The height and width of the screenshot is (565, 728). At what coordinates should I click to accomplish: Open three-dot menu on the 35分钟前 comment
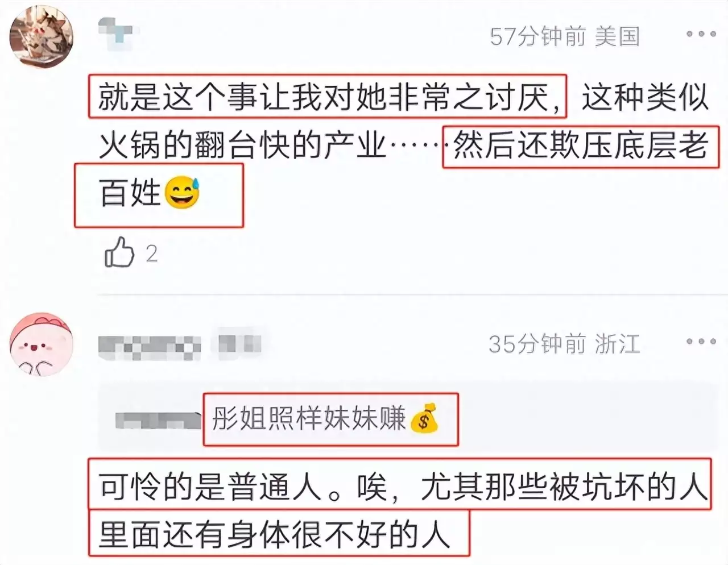[701, 342]
